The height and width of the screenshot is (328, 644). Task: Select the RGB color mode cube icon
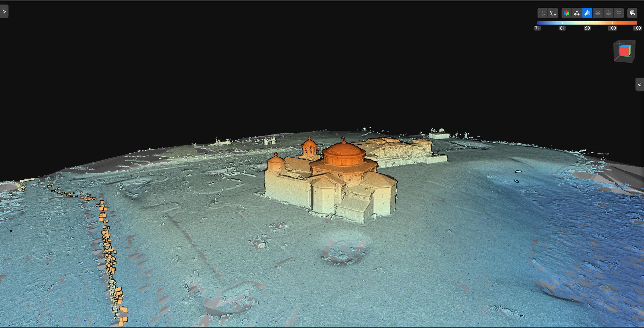pyautogui.click(x=566, y=13)
